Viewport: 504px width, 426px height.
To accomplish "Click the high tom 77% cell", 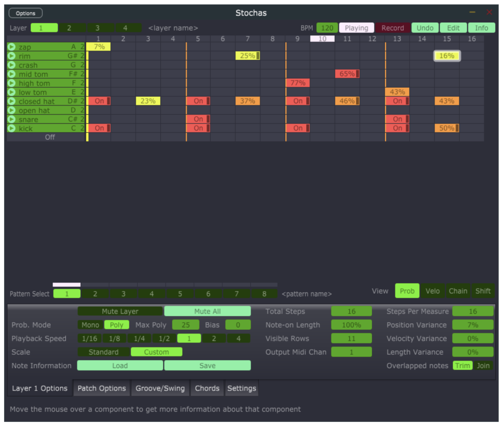I will tap(298, 83).
